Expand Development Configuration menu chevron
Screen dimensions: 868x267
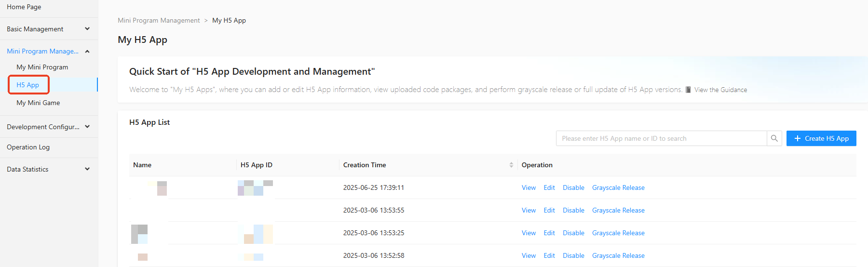(x=87, y=127)
